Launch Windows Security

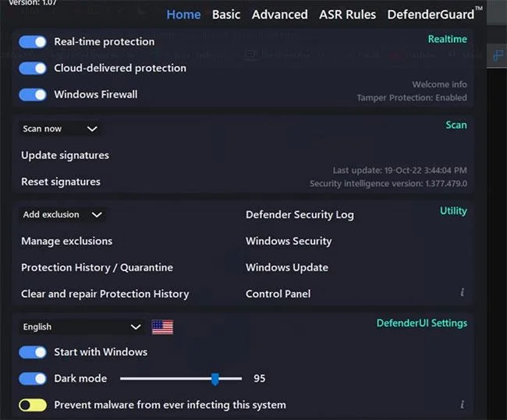[289, 242]
